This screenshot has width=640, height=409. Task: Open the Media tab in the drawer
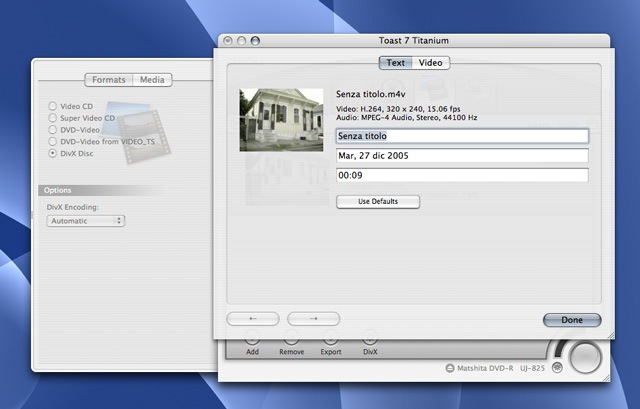pos(152,80)
